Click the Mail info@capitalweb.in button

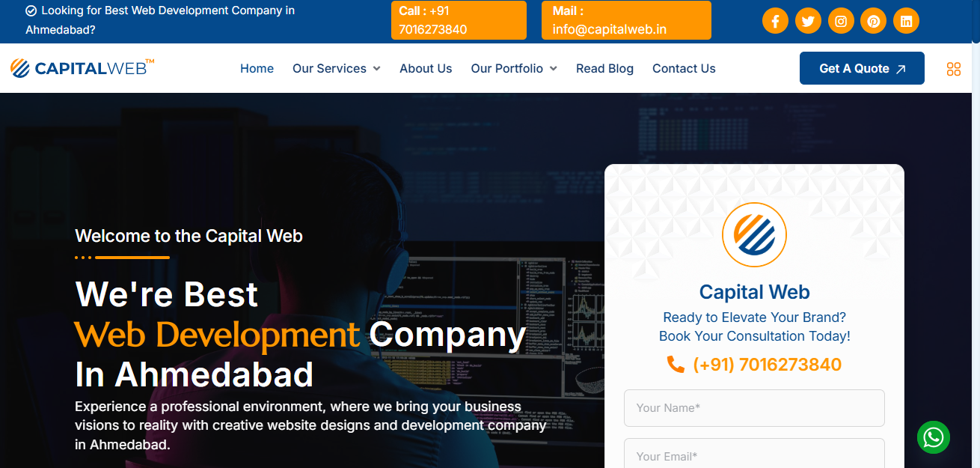(626, 20)
